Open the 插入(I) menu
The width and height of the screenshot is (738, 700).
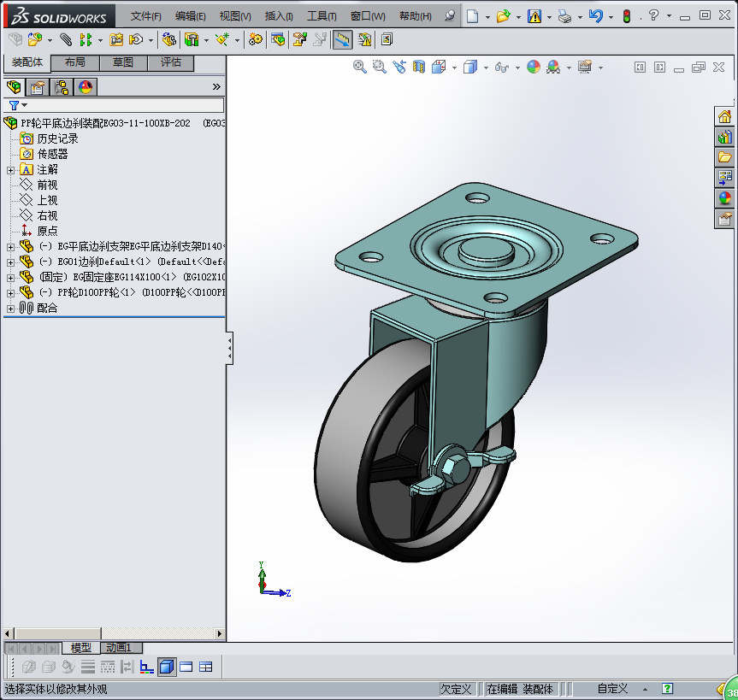coord(279,16)
